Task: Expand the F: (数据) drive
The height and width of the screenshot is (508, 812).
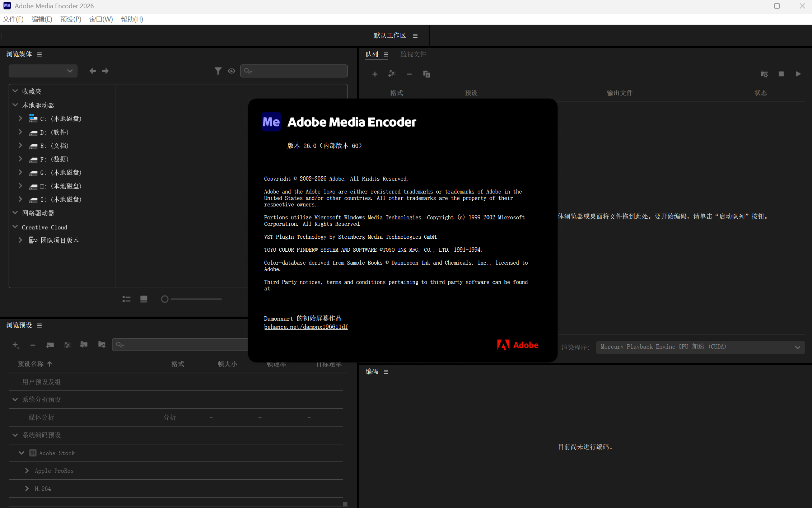Action: point(20,159)
